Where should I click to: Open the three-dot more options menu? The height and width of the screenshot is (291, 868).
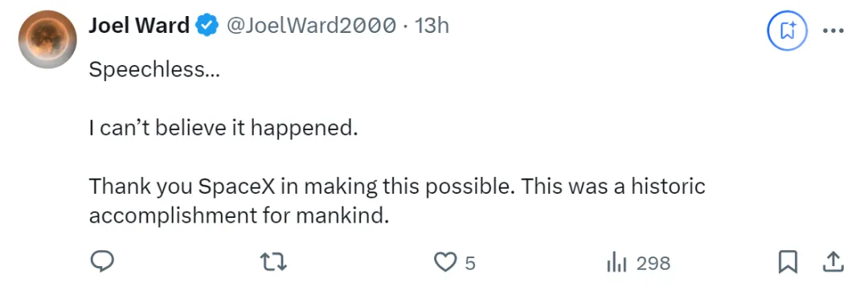833,31
